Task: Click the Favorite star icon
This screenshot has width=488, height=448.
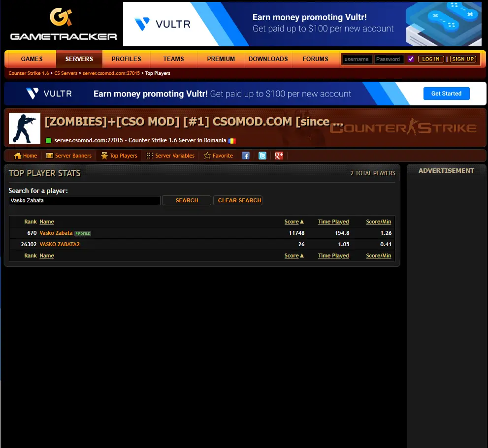Action: (x=207, y=156)
